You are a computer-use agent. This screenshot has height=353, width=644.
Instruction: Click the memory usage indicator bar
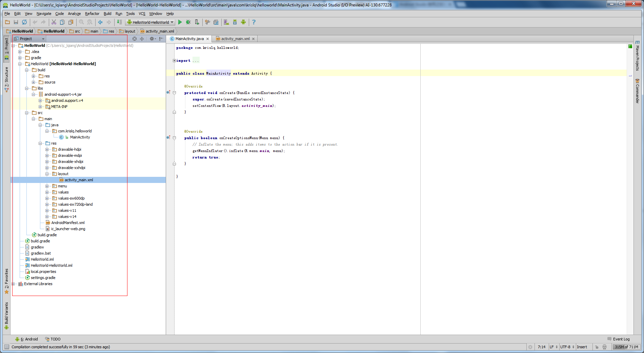tap(626, 347)
